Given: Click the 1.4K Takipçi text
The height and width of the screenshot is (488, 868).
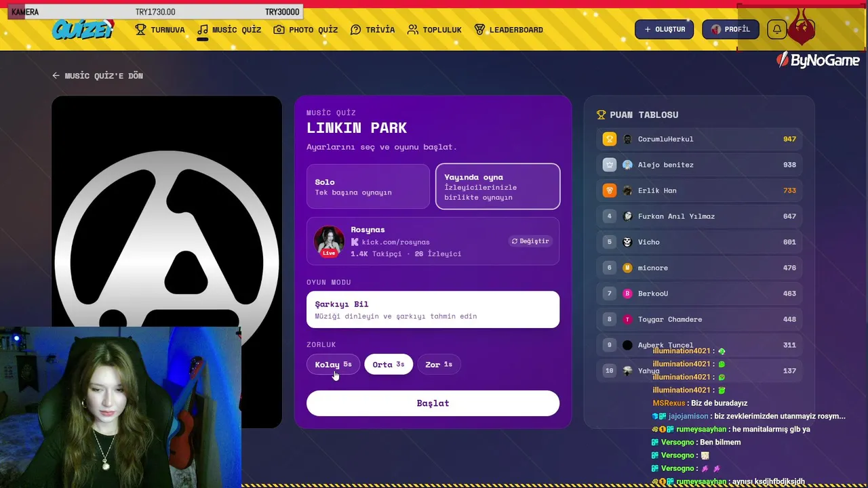Looking at the screenshot, I should coord(376,253).
